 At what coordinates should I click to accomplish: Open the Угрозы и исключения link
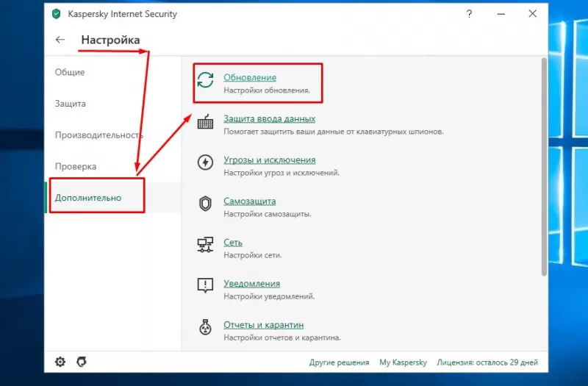coord(269,160)
